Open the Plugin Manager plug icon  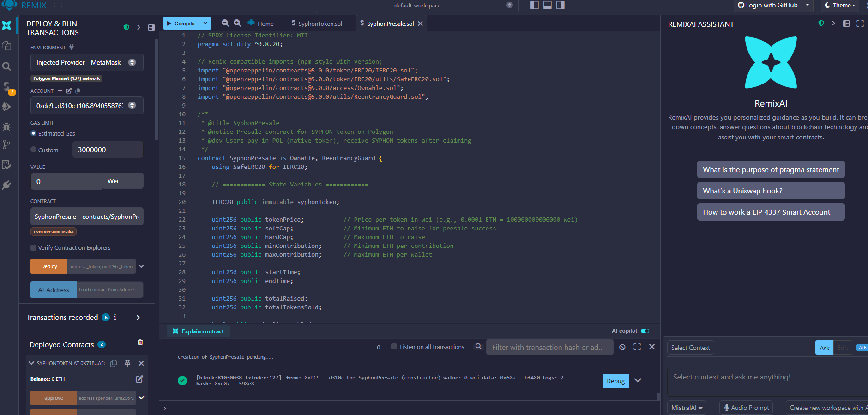click(x=6, y=185)
